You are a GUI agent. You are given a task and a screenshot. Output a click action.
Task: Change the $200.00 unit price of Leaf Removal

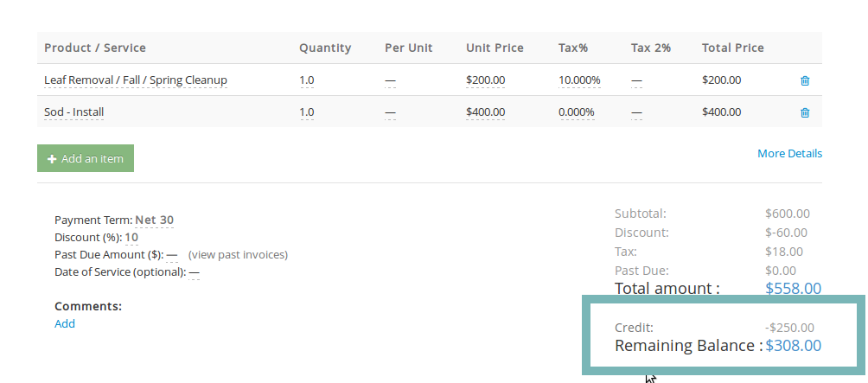pos(486,80)
